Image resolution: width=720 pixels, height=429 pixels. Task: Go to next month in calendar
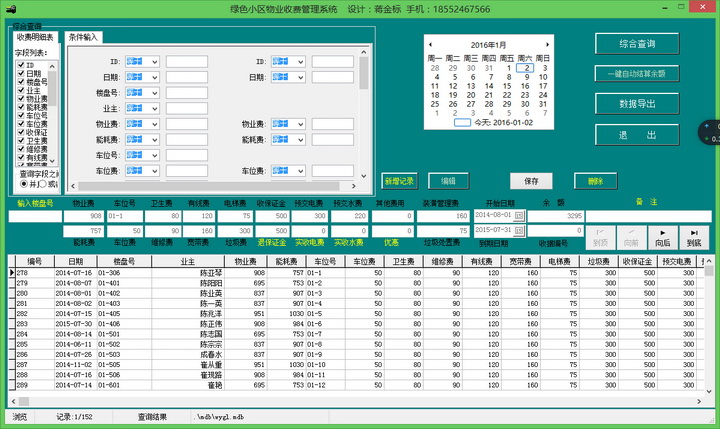point(547,44)
